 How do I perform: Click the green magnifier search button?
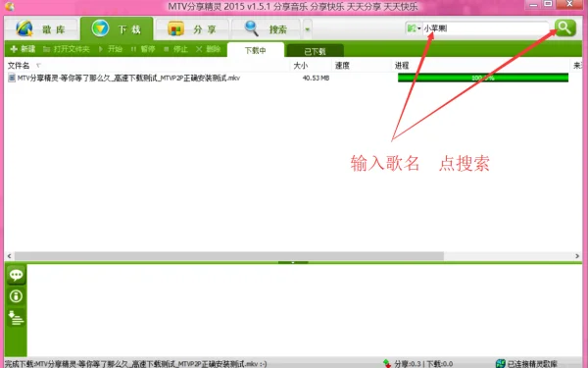(x=564, y=27)
